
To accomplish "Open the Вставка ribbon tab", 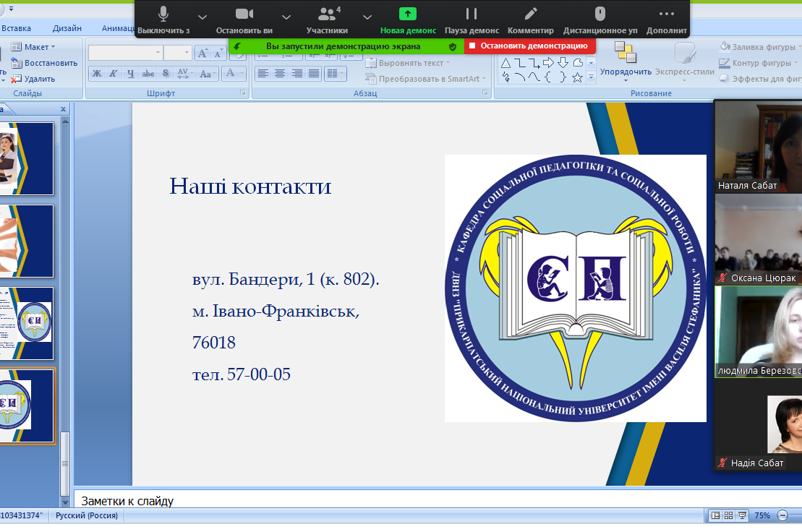I will pyautogui.click(x=16, y=28).
